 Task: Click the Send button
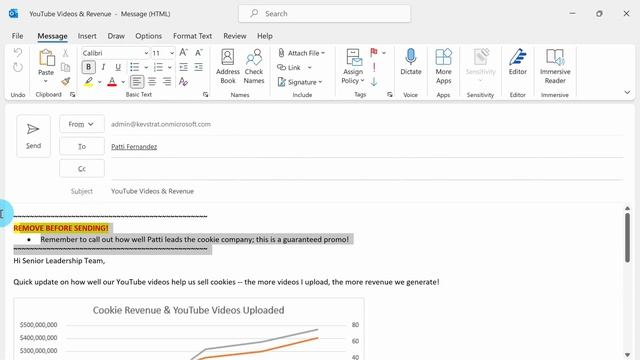[x=33, y=136]
